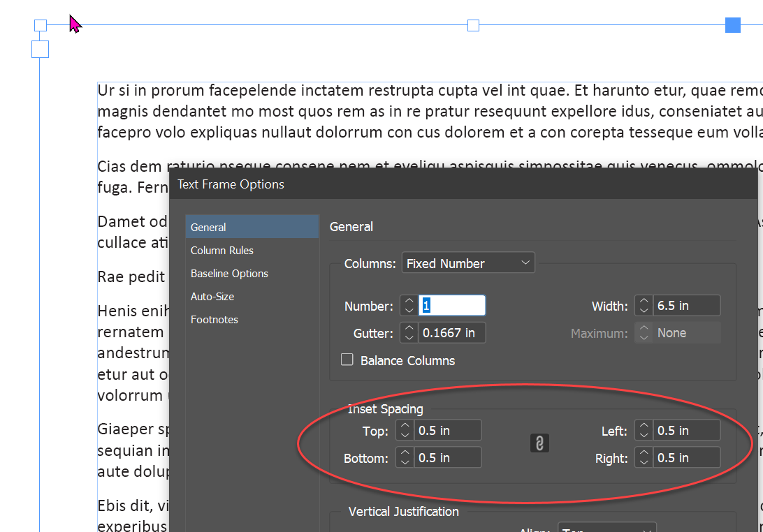This screenshot has width=763, height=532.
Task: Decrease the Right inset spacing value
Action: pyautogui.click(x=643, y=461)
